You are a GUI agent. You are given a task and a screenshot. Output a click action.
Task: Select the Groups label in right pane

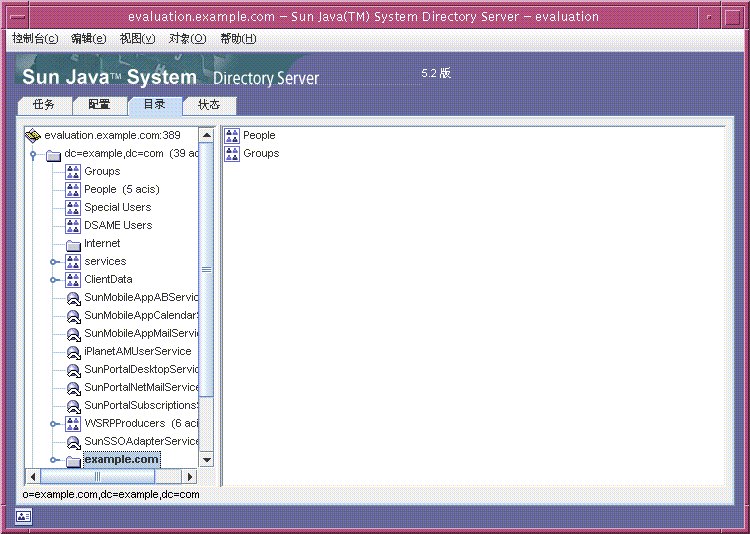coord(261,154)
